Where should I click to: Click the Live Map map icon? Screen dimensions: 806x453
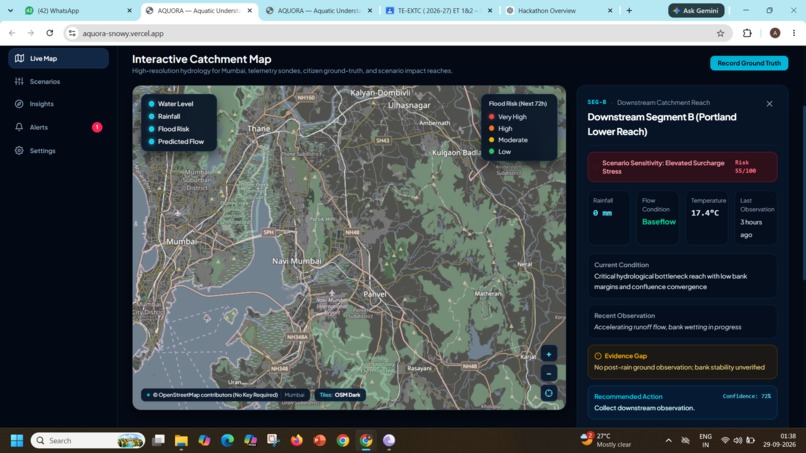[x=19, y=58]
